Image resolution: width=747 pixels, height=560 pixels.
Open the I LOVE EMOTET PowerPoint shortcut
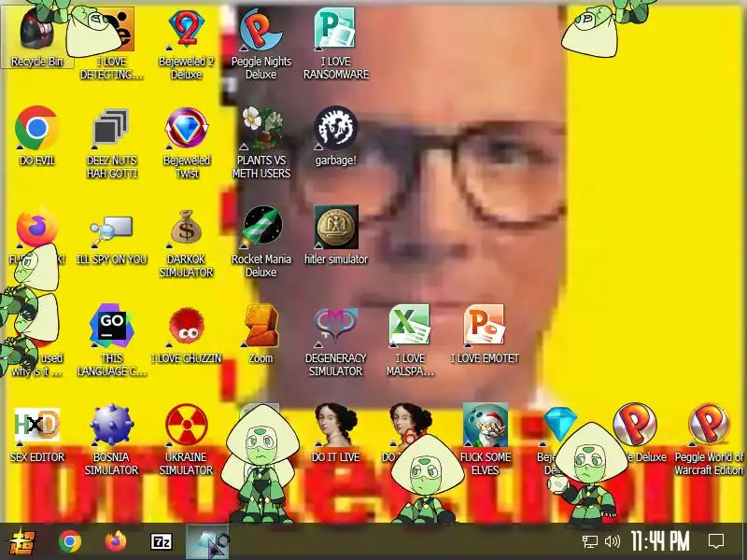pos(485,333)
